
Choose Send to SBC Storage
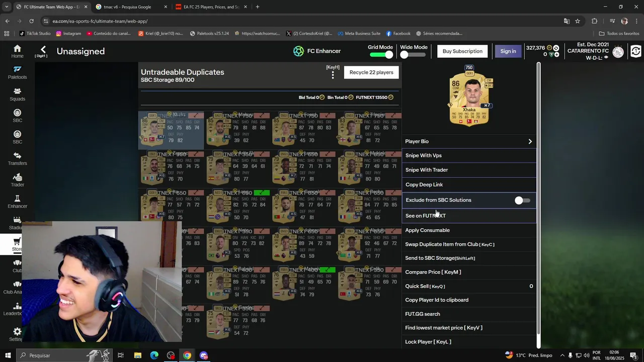(469, 258)
